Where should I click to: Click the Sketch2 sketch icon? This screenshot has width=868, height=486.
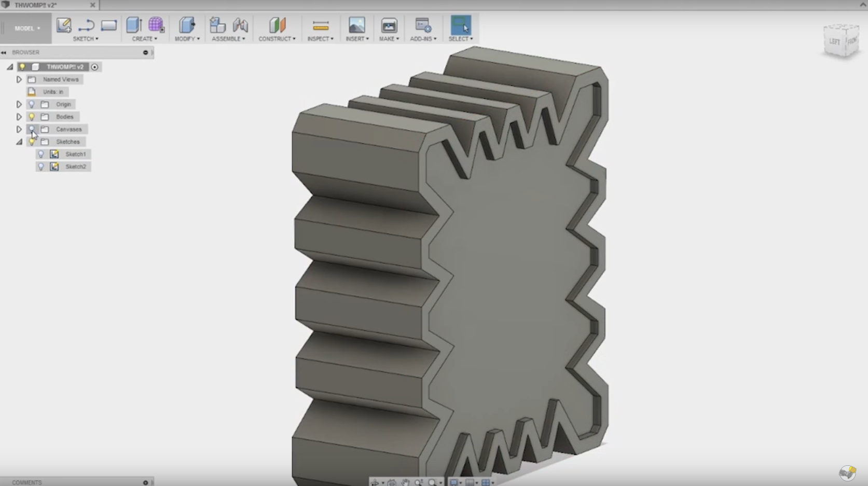[54, 166]
